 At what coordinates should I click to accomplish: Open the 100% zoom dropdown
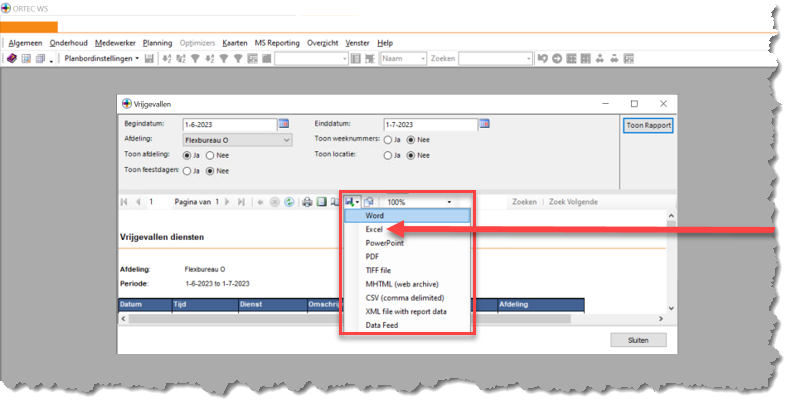(449, 202)
